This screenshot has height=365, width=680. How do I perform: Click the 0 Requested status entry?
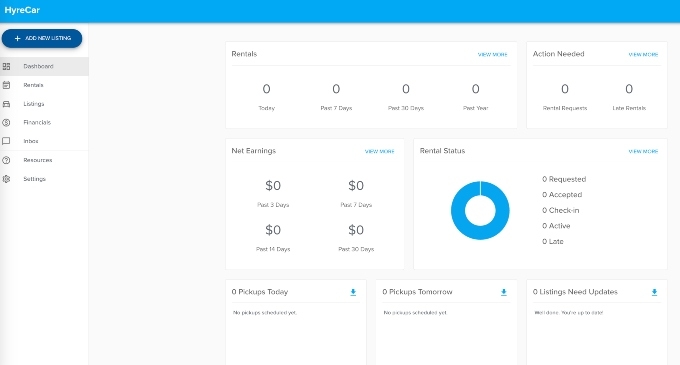point(564,179)
